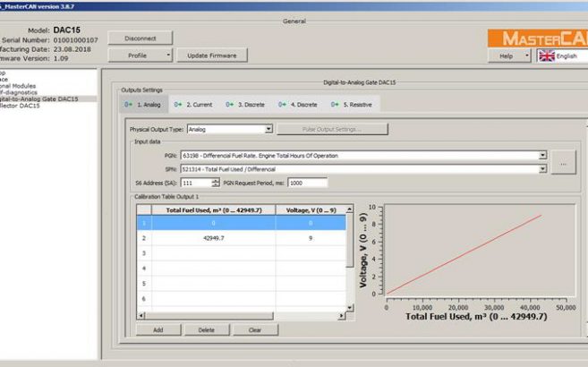Click the table vertical scrollbar thumb
The image size is (588, 367).
click(x=350, y=240)
